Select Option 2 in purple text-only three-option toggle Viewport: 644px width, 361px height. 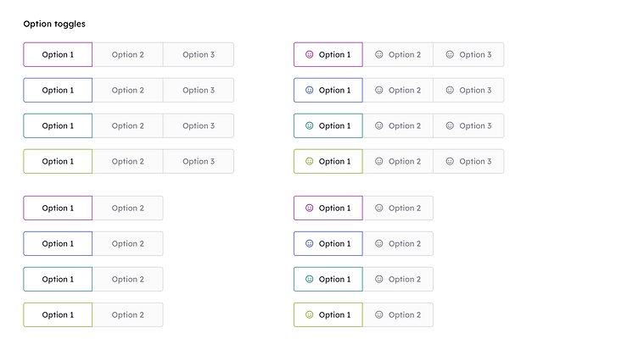point(128,54)
